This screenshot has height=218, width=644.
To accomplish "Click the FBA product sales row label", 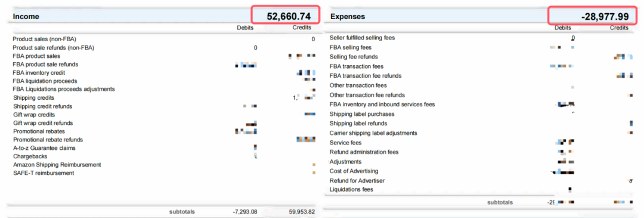I will pyautogui.click(x=36, y=56).
